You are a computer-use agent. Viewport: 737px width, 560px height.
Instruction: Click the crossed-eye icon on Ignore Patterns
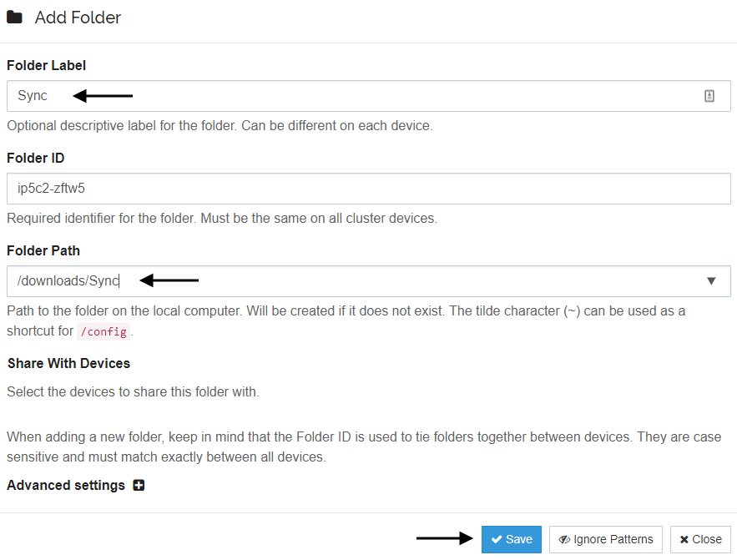[564, 539]
